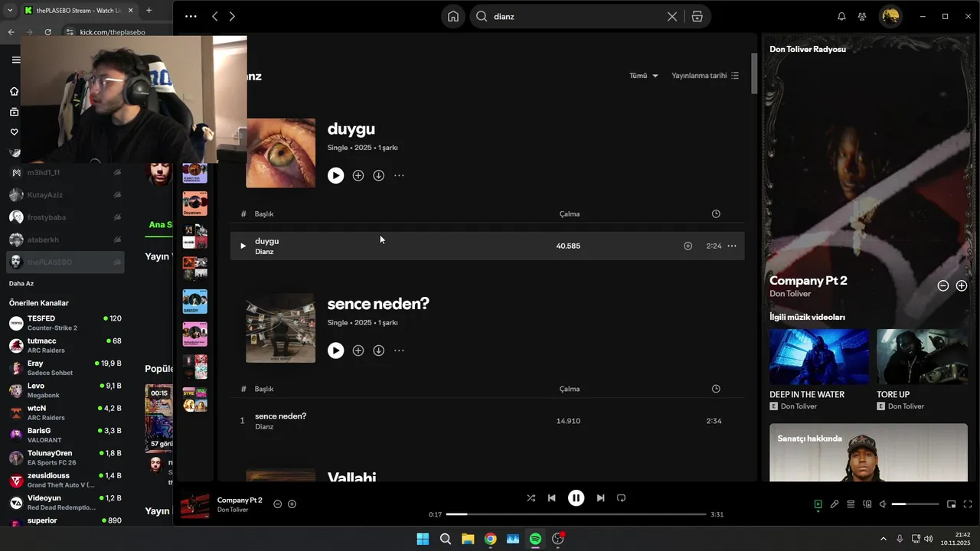Click minus icon in the Now Playing panel

coord(943,285)
